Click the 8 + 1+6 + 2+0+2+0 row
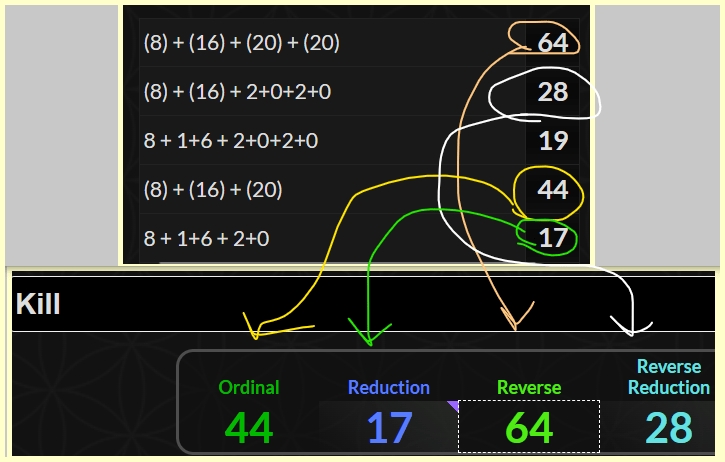The height and width of the screenshot is (462, 725). (231, 141)
